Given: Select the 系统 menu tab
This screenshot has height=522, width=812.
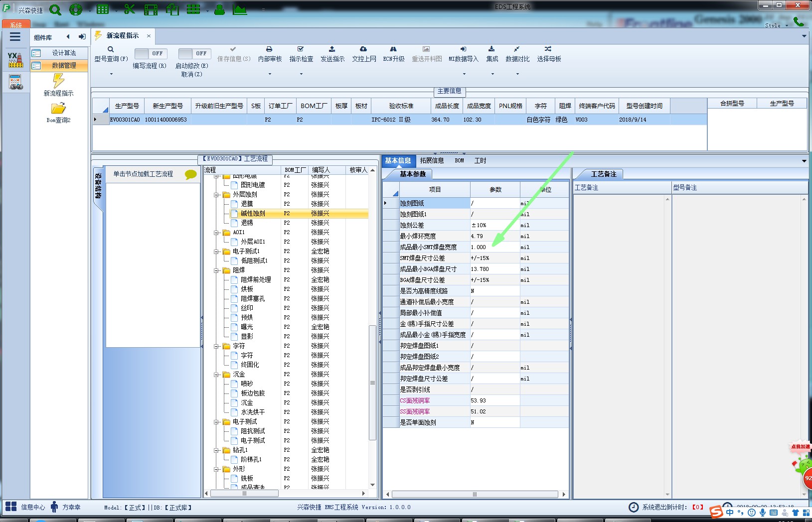Looking at the screenshot, I should coord(16,24).
